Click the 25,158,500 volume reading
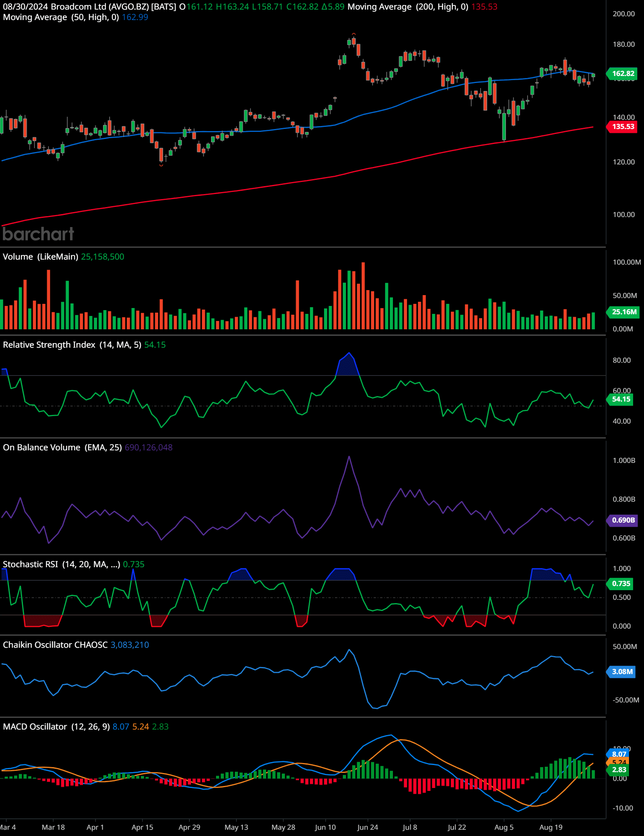Viewport: 644px width, 836px height. pos(103,257)
